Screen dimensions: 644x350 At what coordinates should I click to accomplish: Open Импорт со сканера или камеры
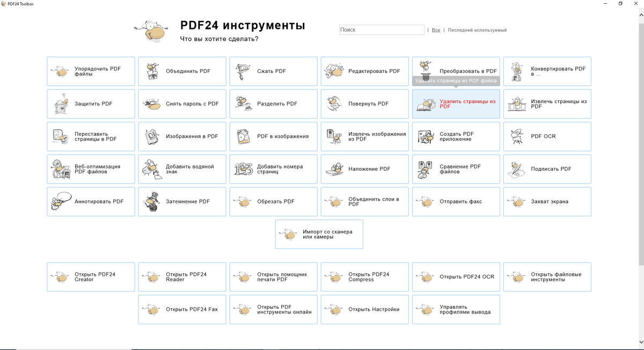tap(319, 234)
